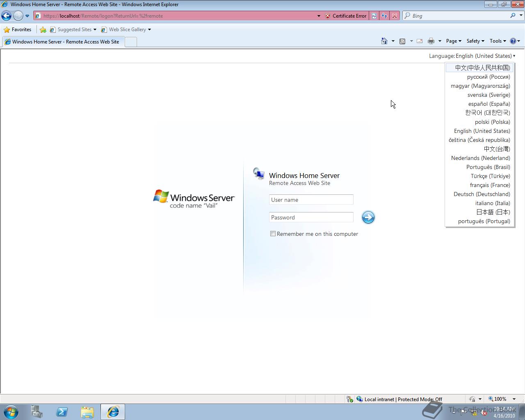
Task: Select русский (Россия) language
Action: (x=479, y=77)
